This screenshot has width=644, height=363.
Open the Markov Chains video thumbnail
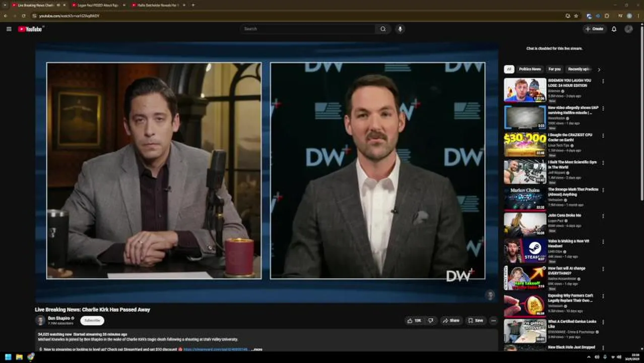click(525, 199)
